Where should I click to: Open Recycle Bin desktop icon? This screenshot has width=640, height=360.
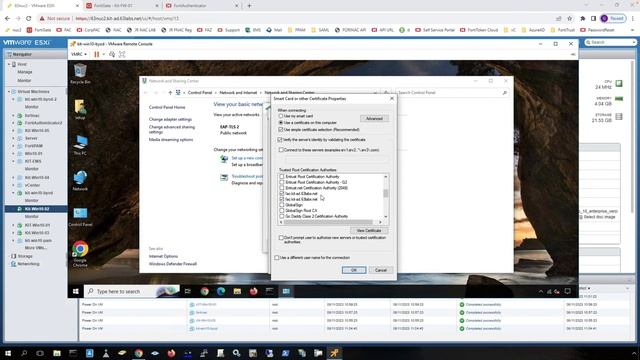80,74
